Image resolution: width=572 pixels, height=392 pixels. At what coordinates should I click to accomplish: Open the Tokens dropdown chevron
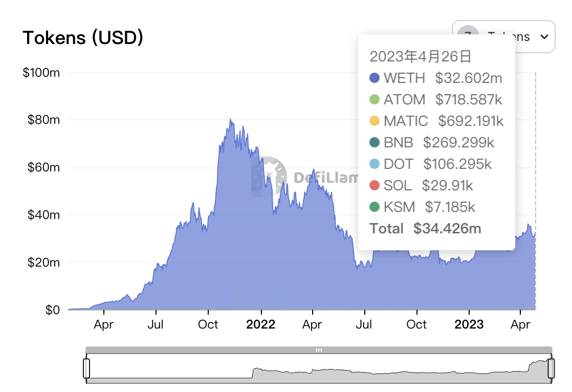tap(544, 37)
